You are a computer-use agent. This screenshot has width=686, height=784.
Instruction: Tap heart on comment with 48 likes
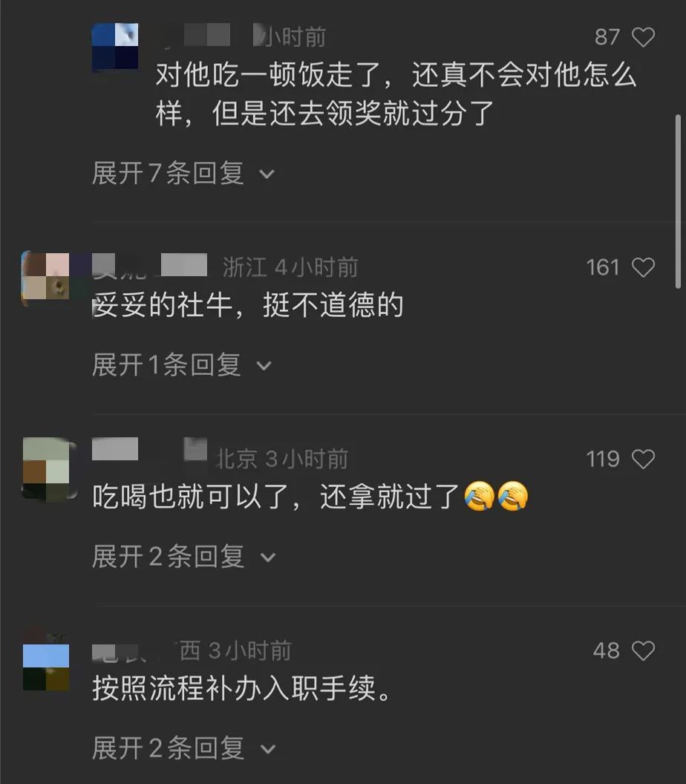click(x=643, y=650)
